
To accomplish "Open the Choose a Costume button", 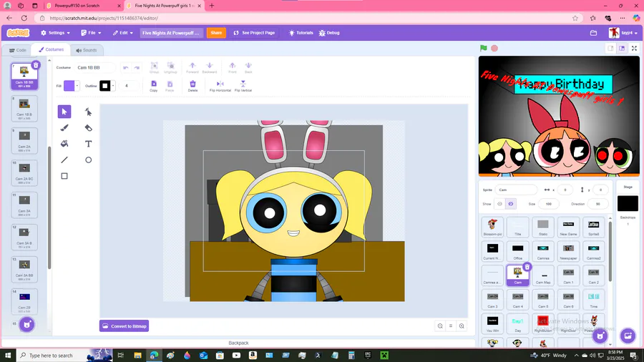I will point(26,325).
